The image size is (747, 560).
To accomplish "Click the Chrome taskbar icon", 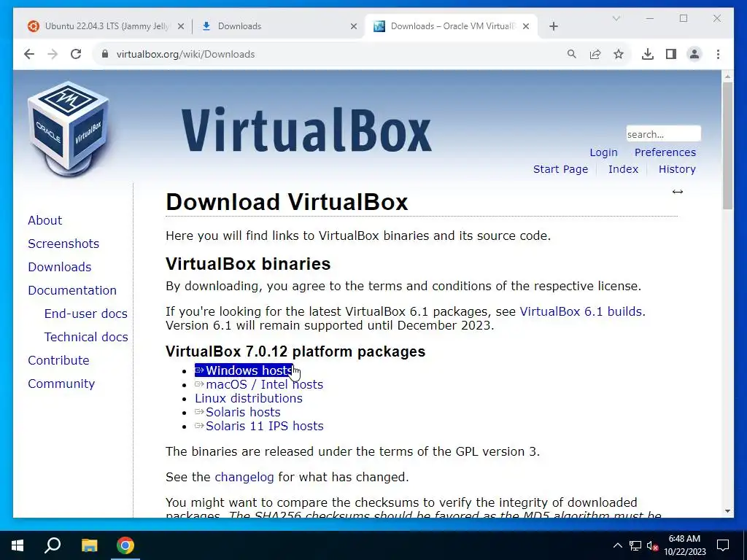I will 125,545.
